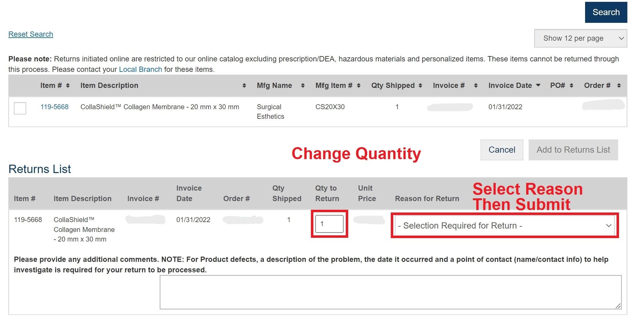The width and height of the screenshot is (644, 322).
Task: Sort by Mfg Item # column icon
Action: (359, 85)
